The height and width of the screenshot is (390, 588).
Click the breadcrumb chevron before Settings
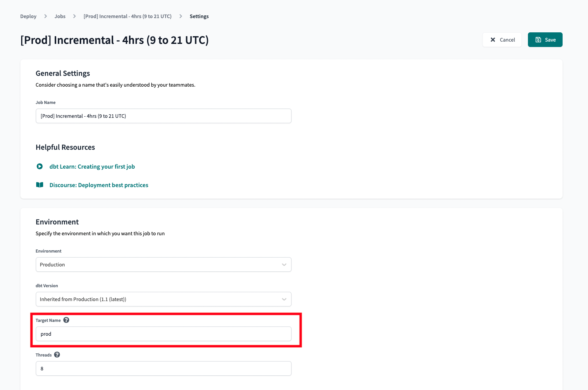[x=181, y=16]
